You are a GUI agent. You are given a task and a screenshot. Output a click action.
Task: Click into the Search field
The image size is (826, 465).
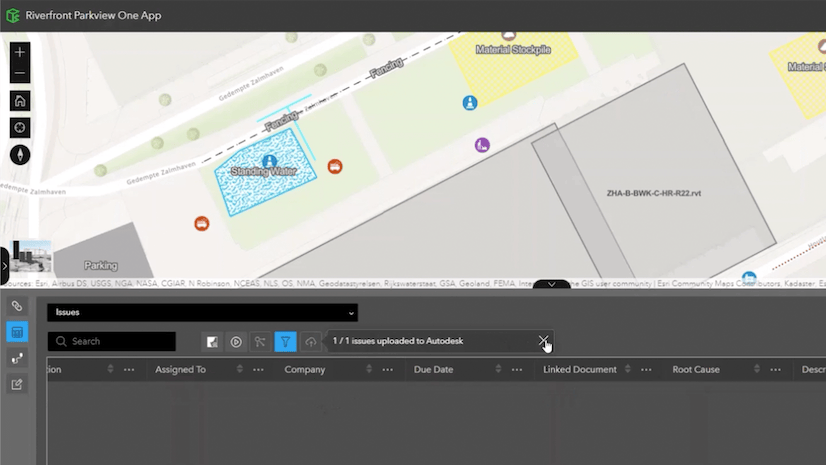(x=112, y=341)
